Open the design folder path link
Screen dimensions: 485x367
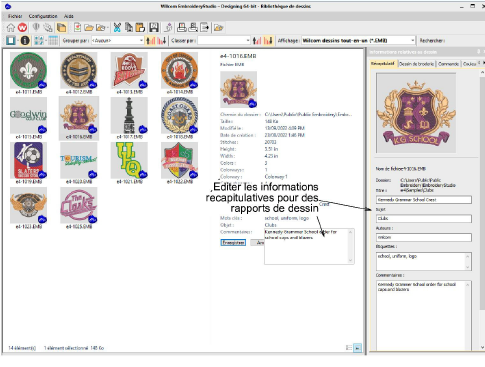(x=308, y=114)
